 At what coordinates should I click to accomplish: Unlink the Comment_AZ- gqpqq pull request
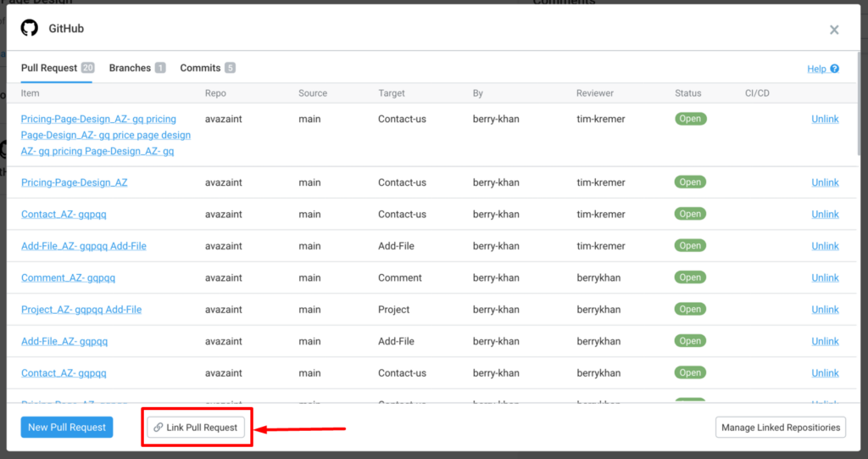[825, 277]
